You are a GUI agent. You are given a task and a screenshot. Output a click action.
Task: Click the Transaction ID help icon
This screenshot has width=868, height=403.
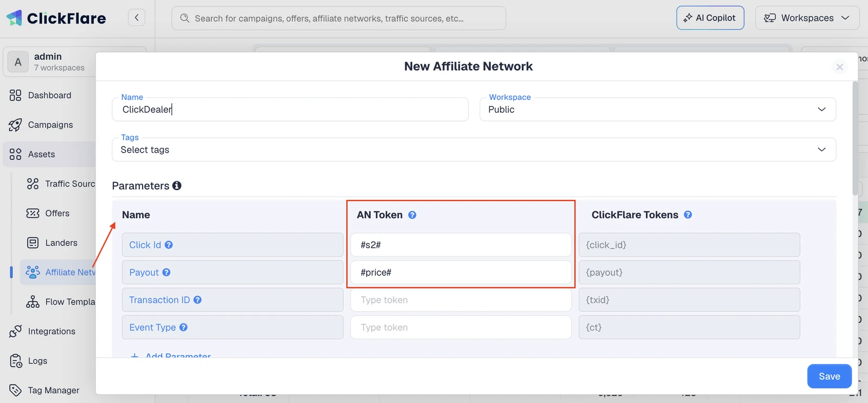coord(197,300)
